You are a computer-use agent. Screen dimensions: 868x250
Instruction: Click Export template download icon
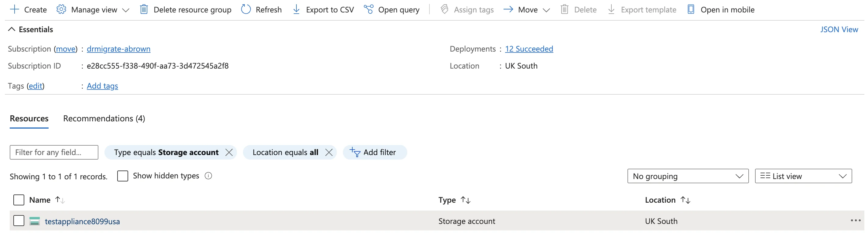[611, 9]
